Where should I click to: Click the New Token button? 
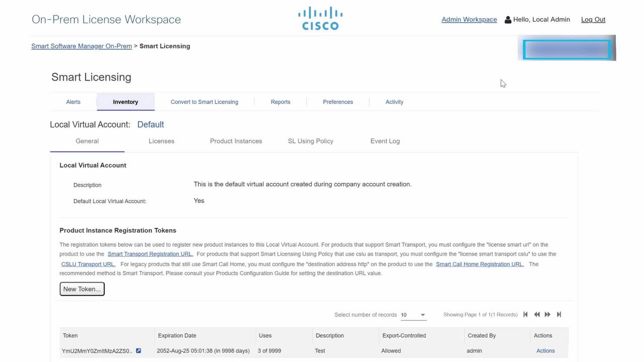point(82,289)
